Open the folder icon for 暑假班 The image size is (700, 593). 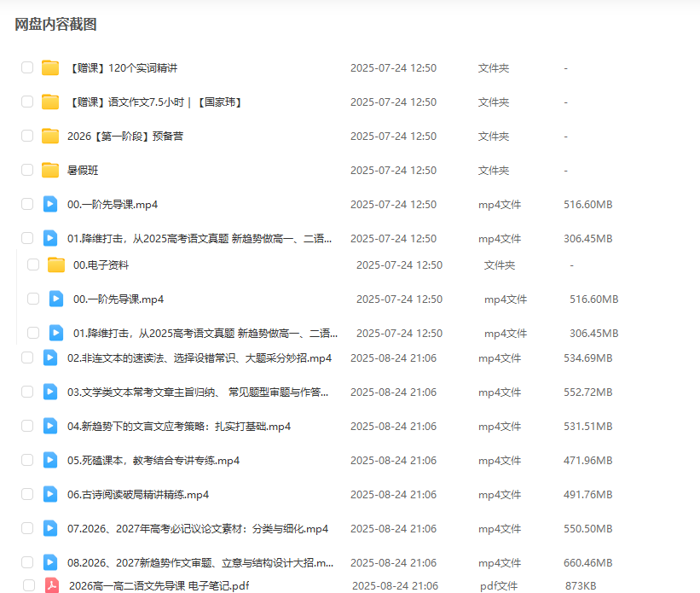pos(49,170)
